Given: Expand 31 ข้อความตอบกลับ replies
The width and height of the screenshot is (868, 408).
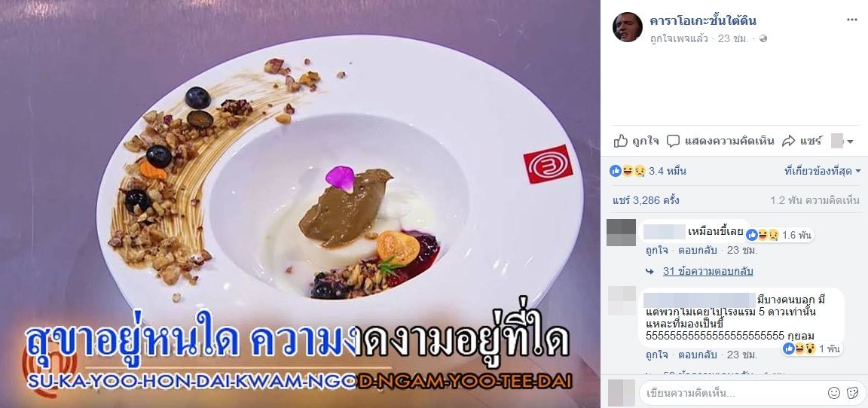Looking at the screenshot, I should coord(708,272).
